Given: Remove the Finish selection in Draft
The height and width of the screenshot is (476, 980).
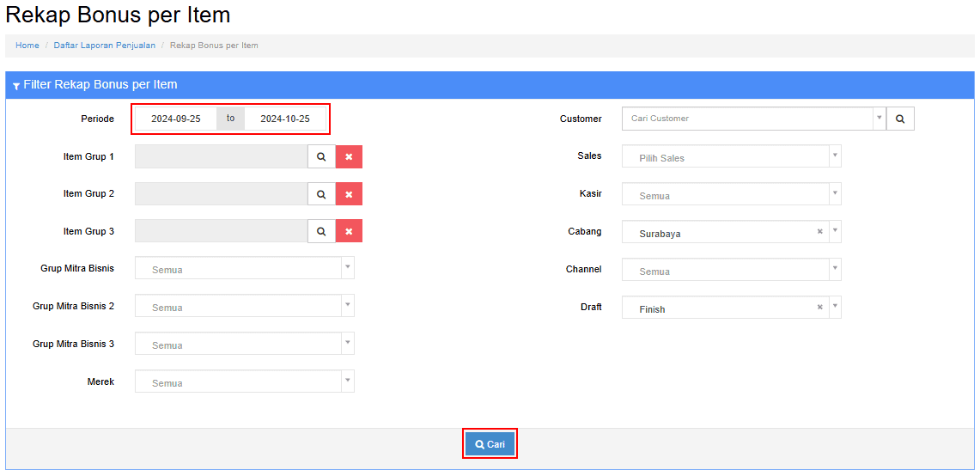Looking at the screenshot, I should click(x=819, y=308).
